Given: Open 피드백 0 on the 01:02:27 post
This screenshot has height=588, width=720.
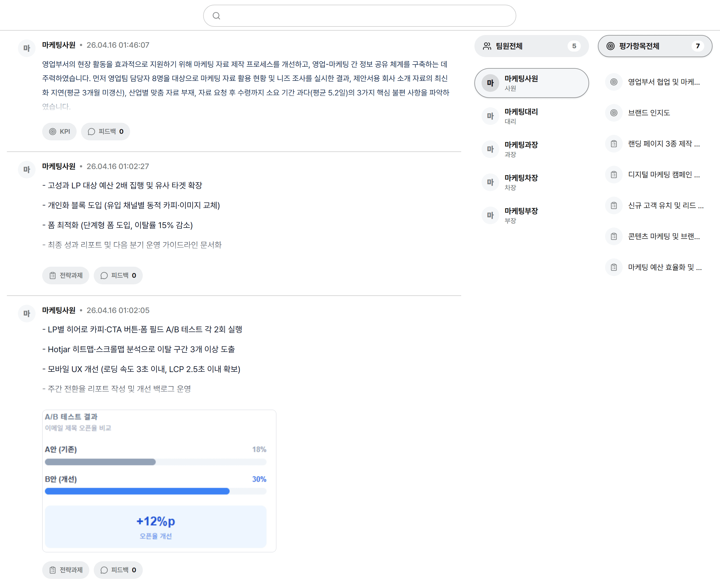Looking at the screenshot, I should 118,275.
